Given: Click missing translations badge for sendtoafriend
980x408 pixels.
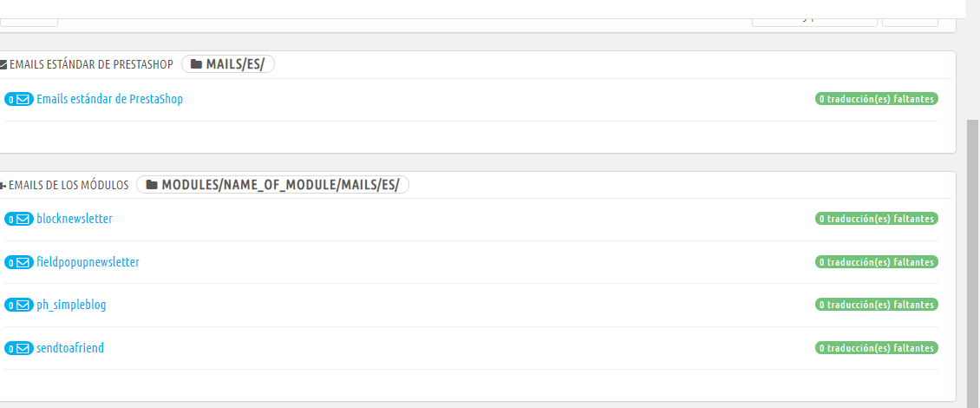Looking at the screenshot, I should click(x=876, y=347).
